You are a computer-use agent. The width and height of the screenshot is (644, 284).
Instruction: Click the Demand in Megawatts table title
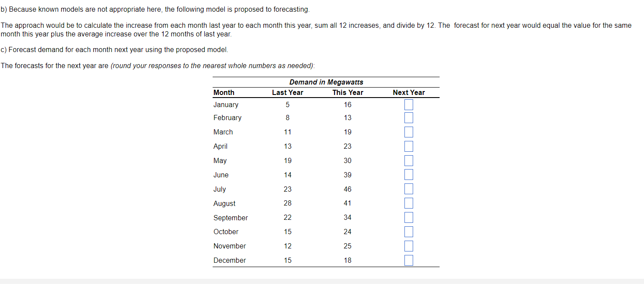coord(326,82)
